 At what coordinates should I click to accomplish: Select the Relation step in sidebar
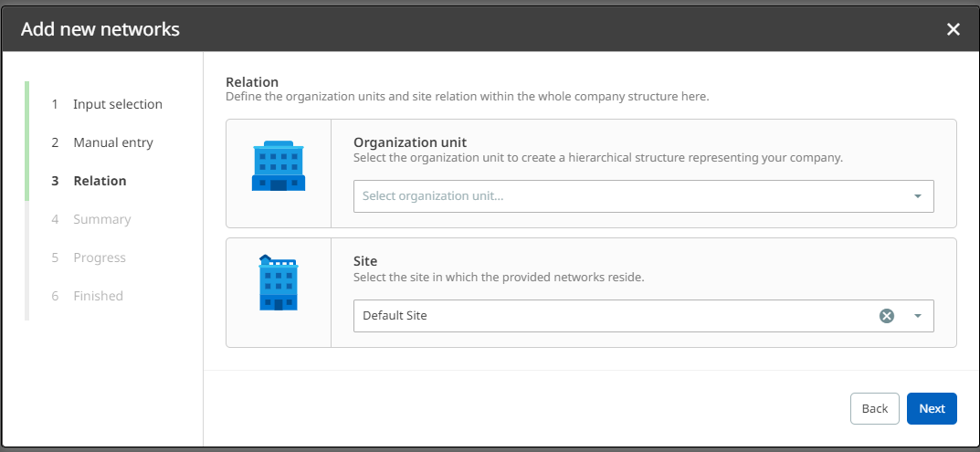[x=100, y=181]
